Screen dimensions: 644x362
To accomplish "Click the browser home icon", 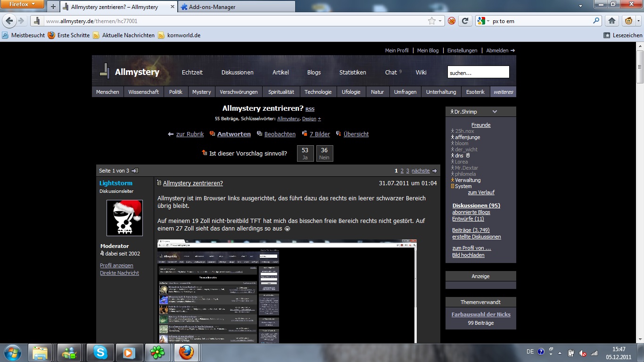I will point(612,21).
